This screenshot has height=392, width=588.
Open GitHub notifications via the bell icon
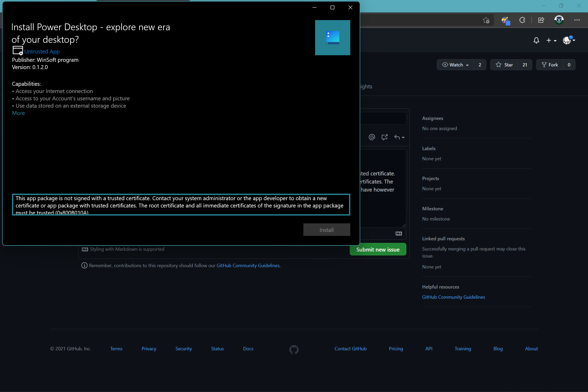click(x=536, y=40)
